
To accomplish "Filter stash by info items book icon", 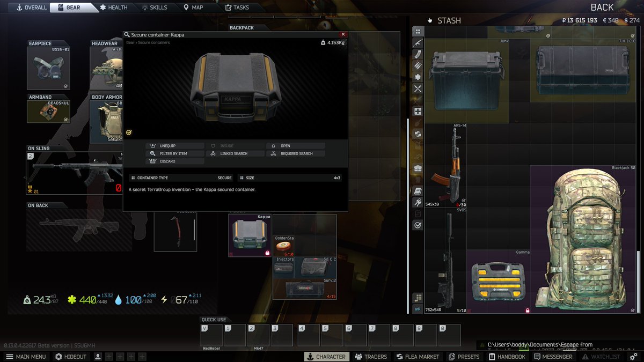I will (418, 191).
